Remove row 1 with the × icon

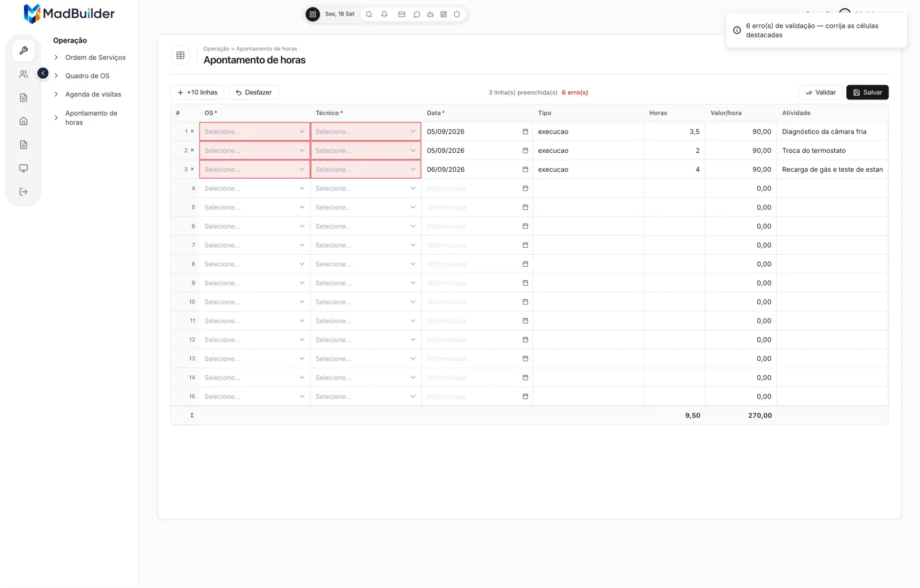point(192,132)
